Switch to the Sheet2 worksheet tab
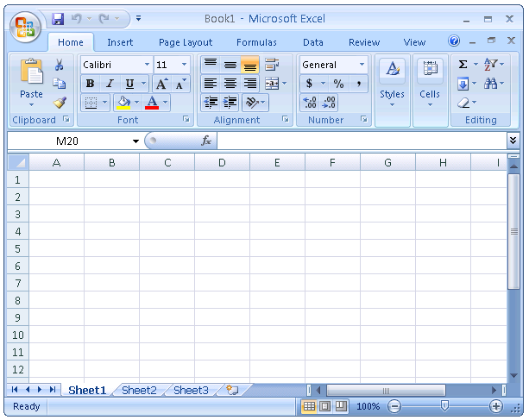Image resolution: width=529 pixels, height=420 pixels. point(139,391)
